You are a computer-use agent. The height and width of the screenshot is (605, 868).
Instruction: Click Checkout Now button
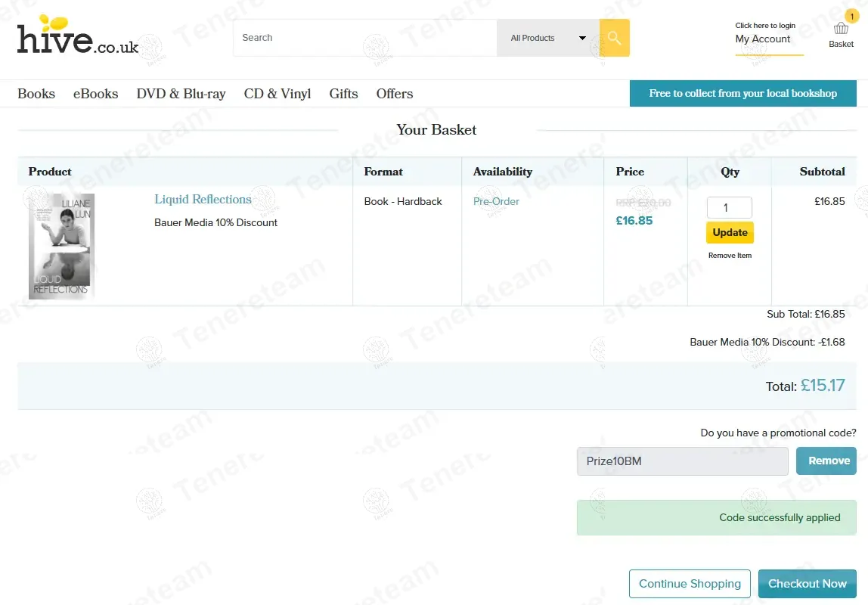click(x=807, y=583)
